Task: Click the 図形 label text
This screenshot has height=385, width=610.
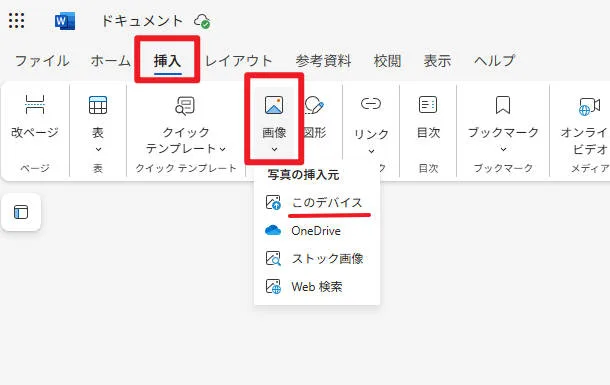Action: click(x=315, y=133)
